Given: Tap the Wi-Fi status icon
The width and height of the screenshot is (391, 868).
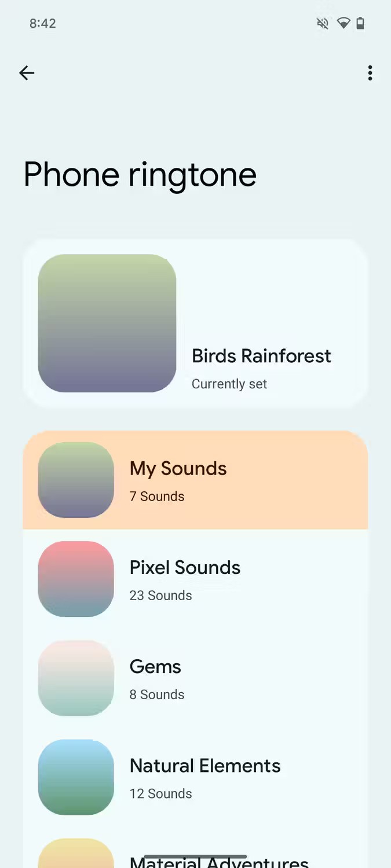Looking at the screenshot, I should pos(344,24).
